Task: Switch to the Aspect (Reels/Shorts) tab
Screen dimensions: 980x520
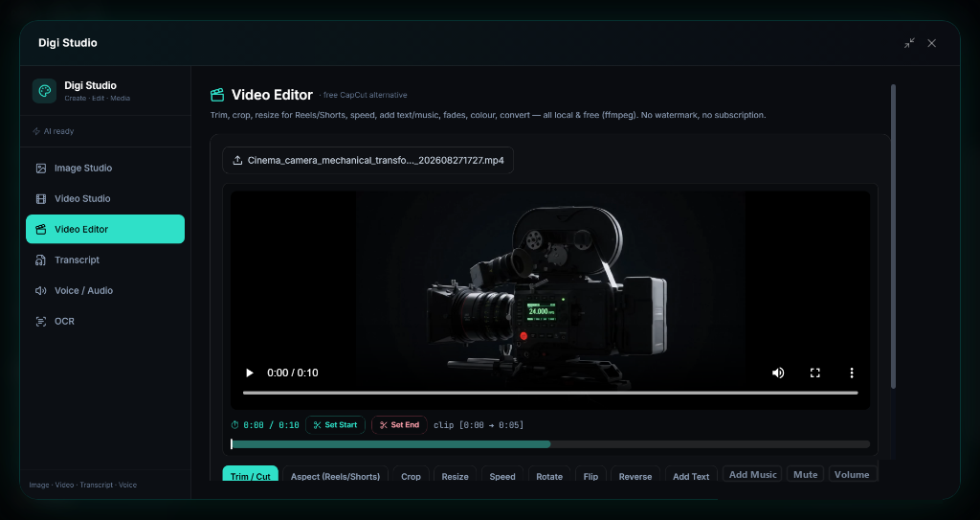Action: [x=335, y=474]
